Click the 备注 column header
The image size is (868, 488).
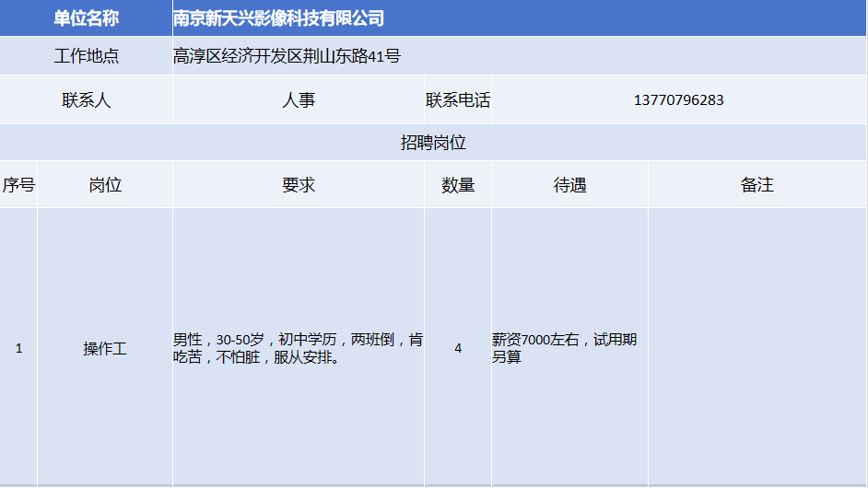[757, 185]
